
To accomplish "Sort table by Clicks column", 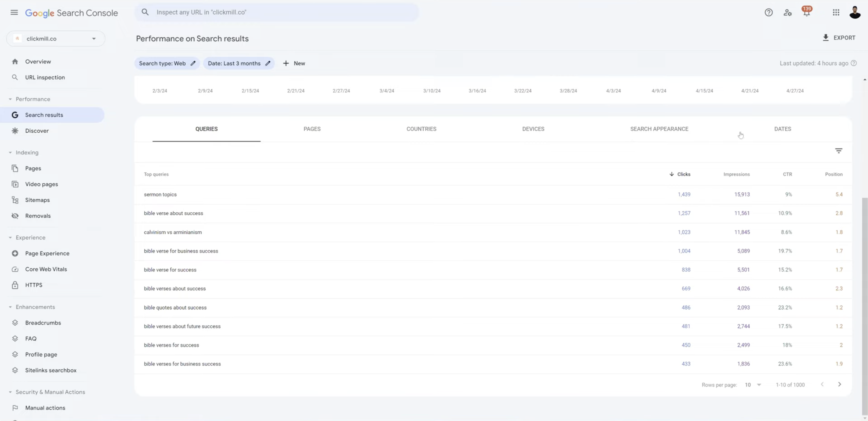I will (x=680, y=174).
